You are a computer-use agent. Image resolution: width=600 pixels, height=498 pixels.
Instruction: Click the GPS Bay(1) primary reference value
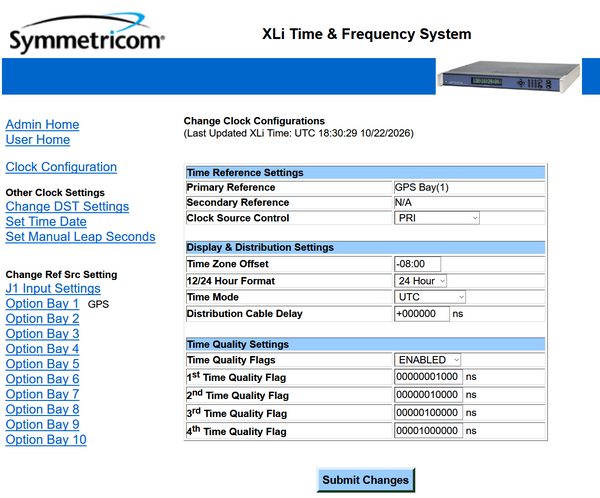coord(421,188)
